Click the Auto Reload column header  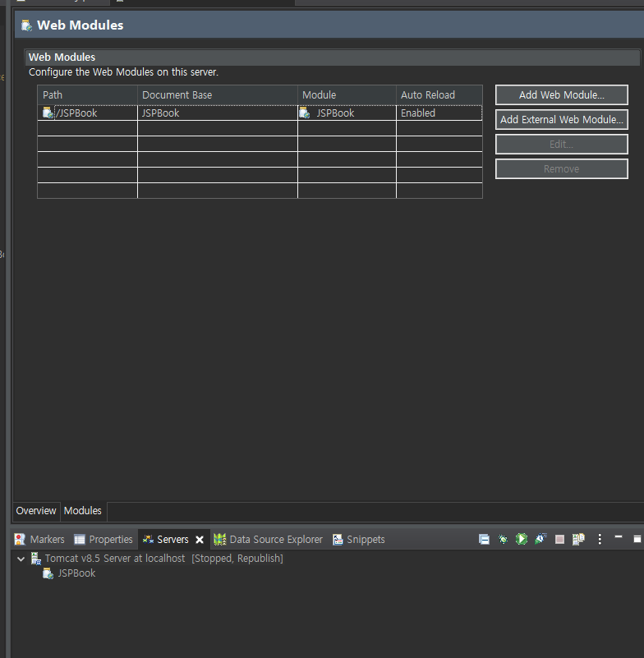click(x=439, y=95)
